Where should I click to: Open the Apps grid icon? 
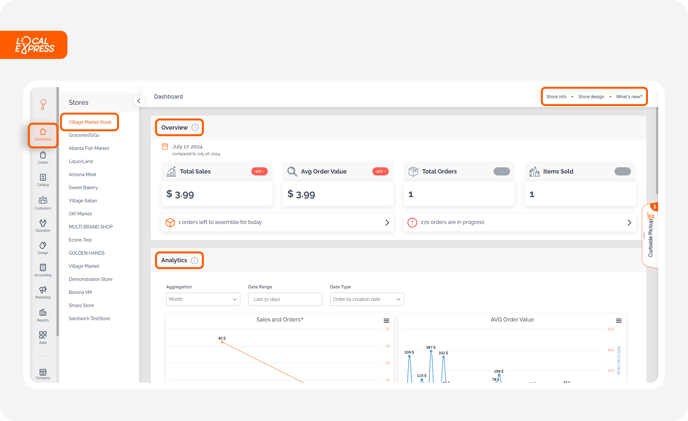(x=43, y=338)
